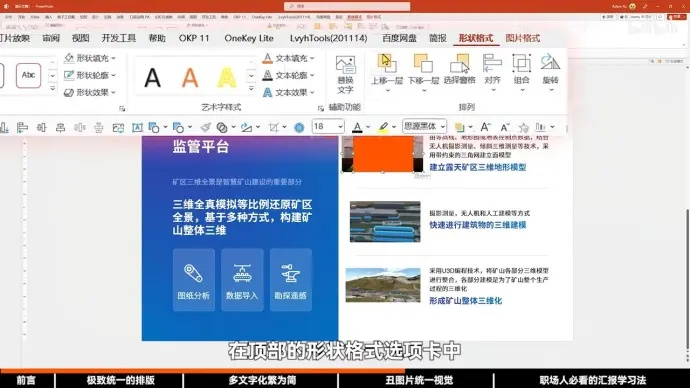Jump to the 前言 chapter
This screenshot has width=690, height=388.
(26, 380)
